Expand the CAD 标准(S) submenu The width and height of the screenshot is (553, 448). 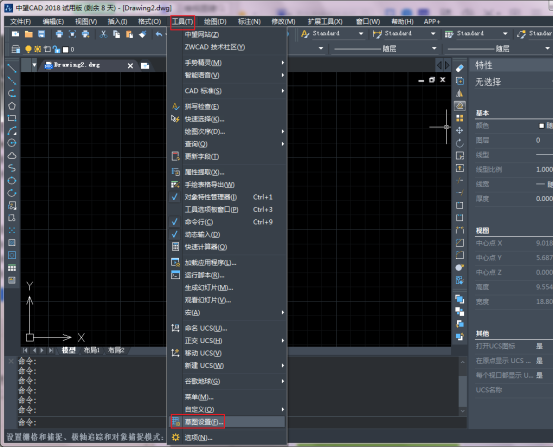227,91
